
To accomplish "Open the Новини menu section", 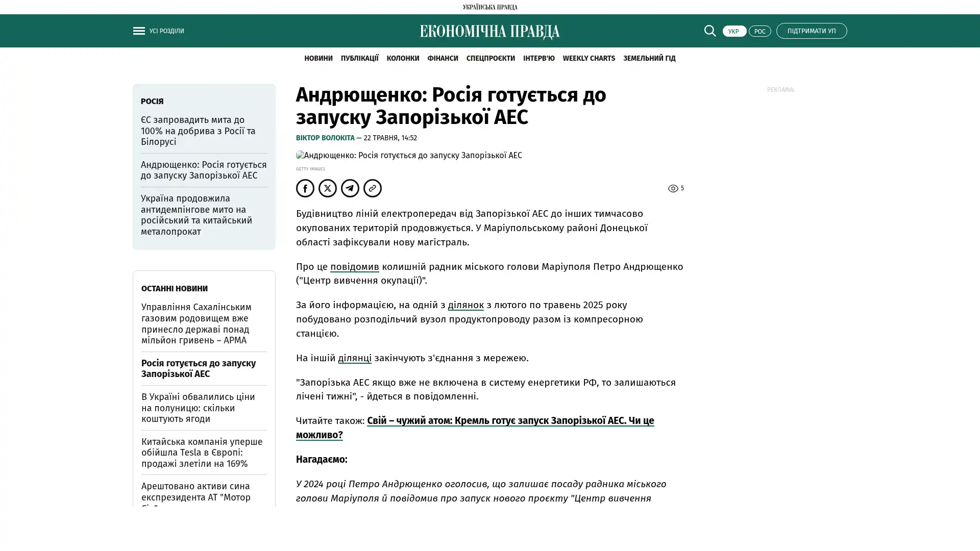I will click(x=318, y=58).
